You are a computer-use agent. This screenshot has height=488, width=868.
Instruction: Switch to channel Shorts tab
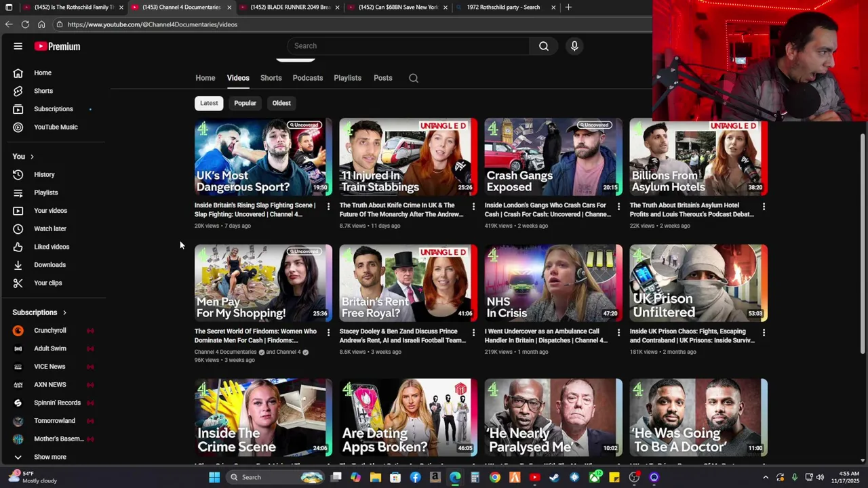point(271,78)
